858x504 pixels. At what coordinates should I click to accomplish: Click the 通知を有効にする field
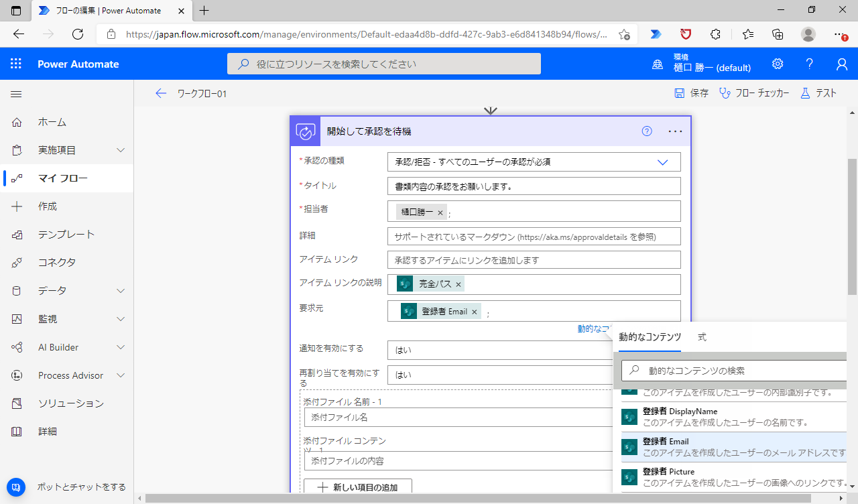(500, 351)
